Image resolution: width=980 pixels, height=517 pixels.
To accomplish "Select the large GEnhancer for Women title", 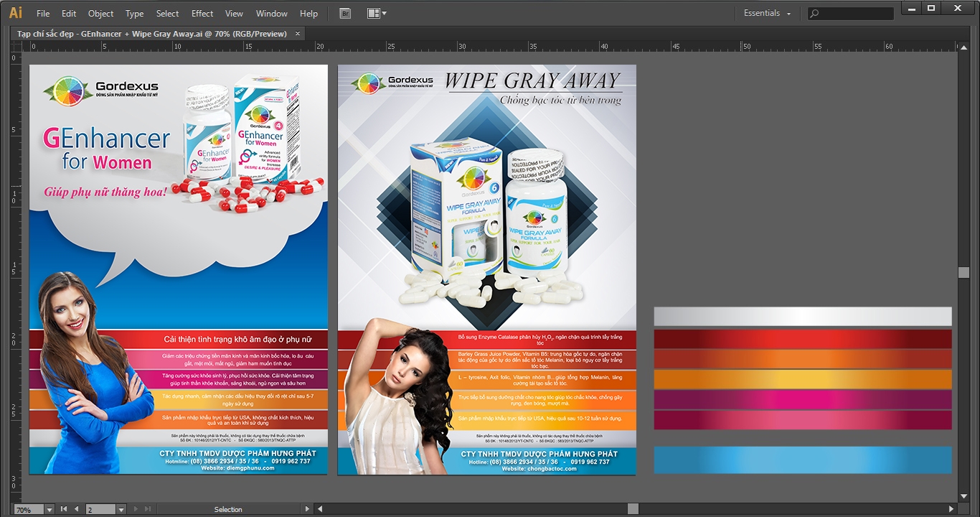I will click(106, 148).
